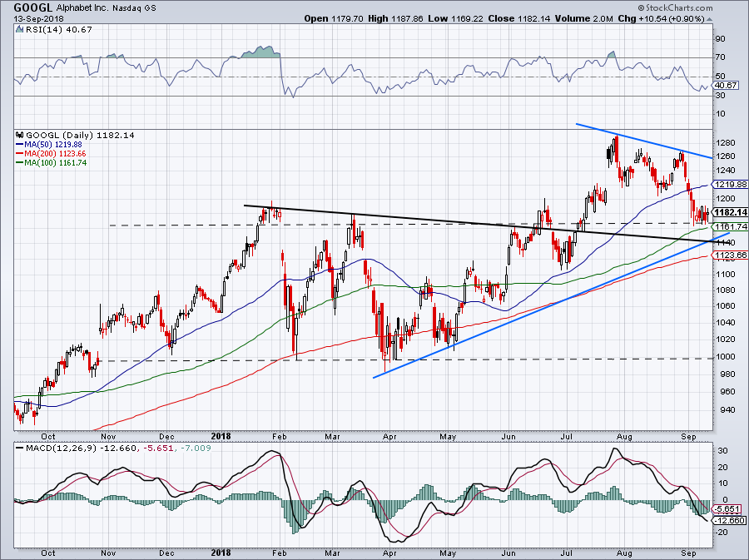Click the Close 1182.14 value in header
Image resolution: width=749 pixels, height=560 pixels.
pos(518,18)
